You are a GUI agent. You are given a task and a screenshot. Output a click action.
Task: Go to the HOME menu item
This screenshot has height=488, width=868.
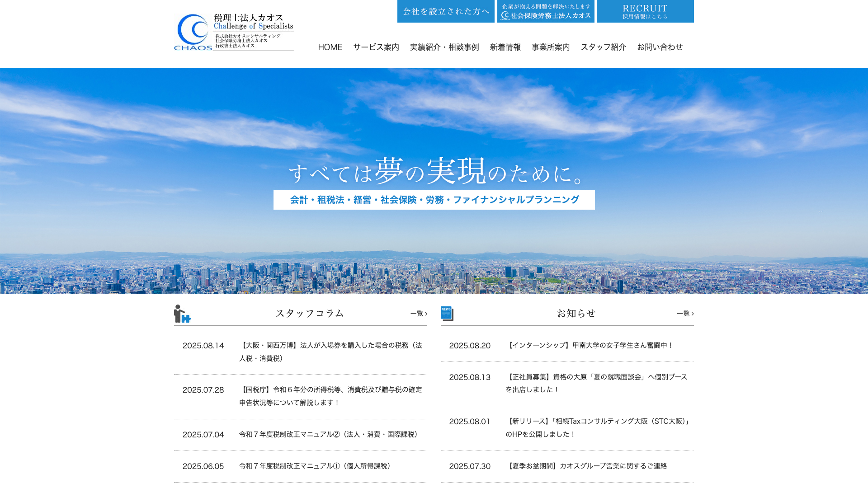coord(330,47)
